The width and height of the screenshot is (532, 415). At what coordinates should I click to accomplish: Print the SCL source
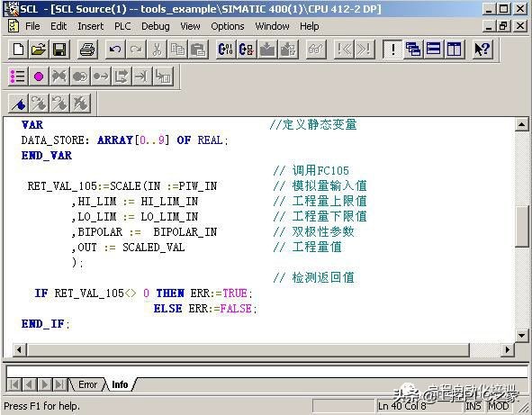(87, 50)
